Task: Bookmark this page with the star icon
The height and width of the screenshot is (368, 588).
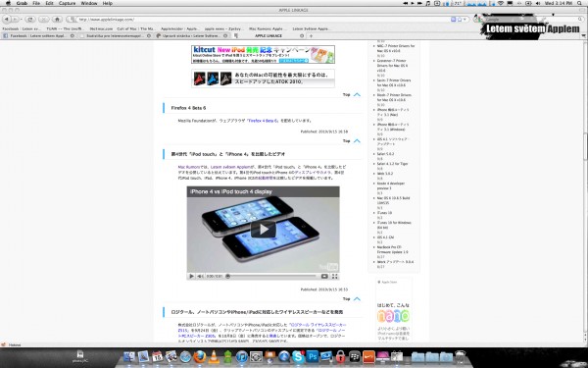Action: click(460, 20)
